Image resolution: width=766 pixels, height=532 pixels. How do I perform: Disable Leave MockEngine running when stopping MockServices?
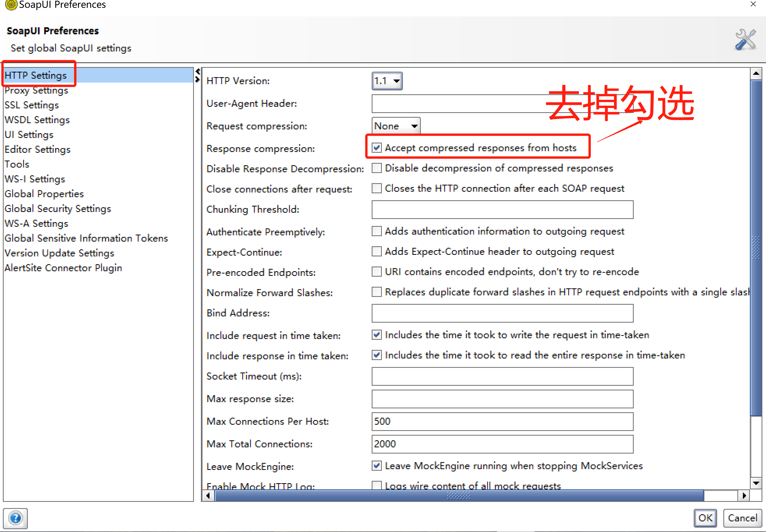376,466
